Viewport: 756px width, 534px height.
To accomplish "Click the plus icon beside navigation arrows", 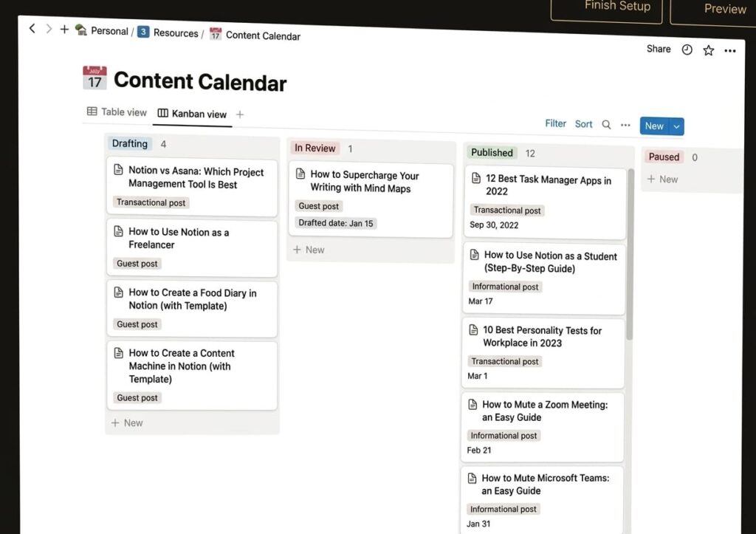I will coord(64,30).
